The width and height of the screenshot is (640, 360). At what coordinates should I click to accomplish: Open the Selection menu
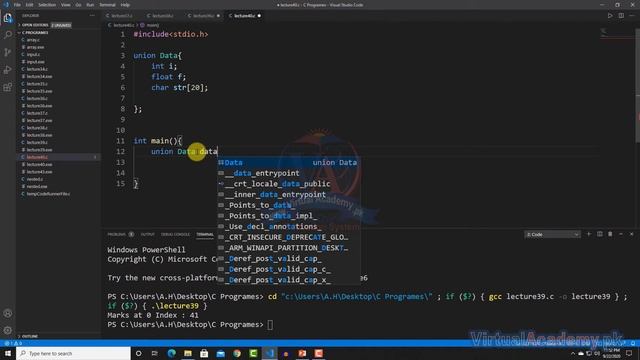click(x=47, y=5)
